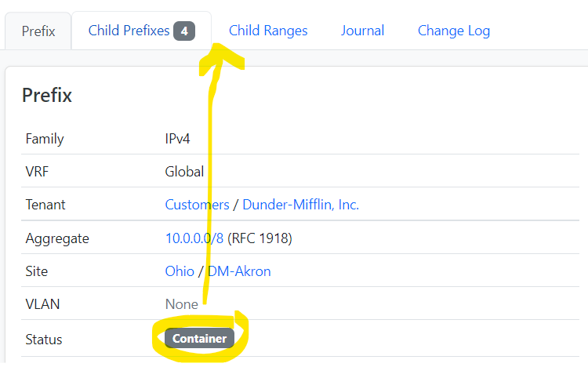
Task: Click the IPv4 family value
Action: tap(177, 139)
